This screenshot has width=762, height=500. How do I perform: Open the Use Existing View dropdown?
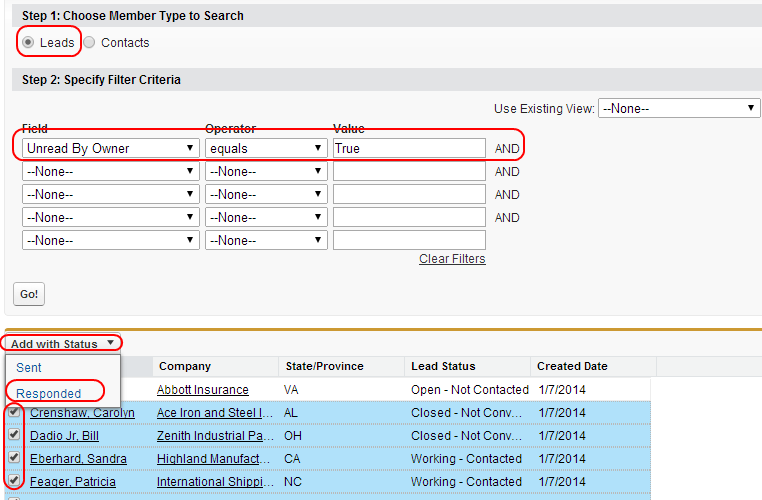coord(679,108)
